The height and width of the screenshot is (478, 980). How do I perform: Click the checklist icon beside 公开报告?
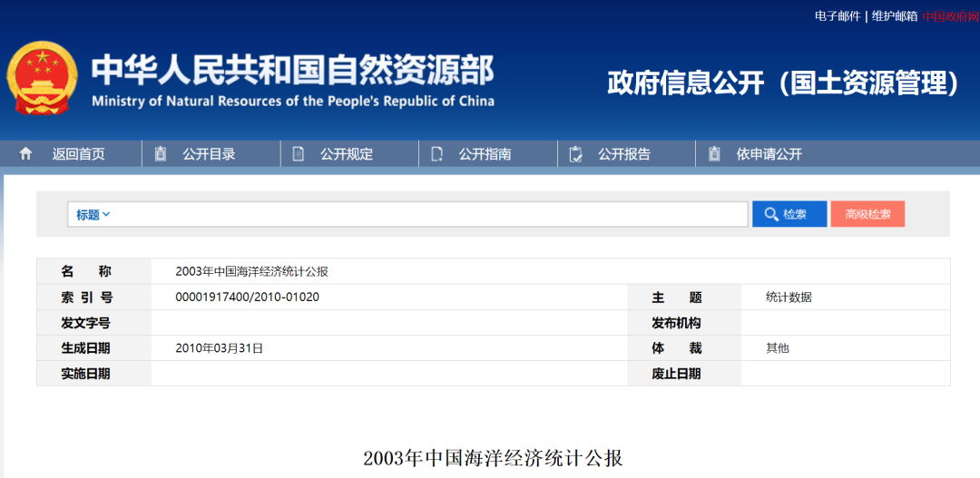(x=575, y=154)
